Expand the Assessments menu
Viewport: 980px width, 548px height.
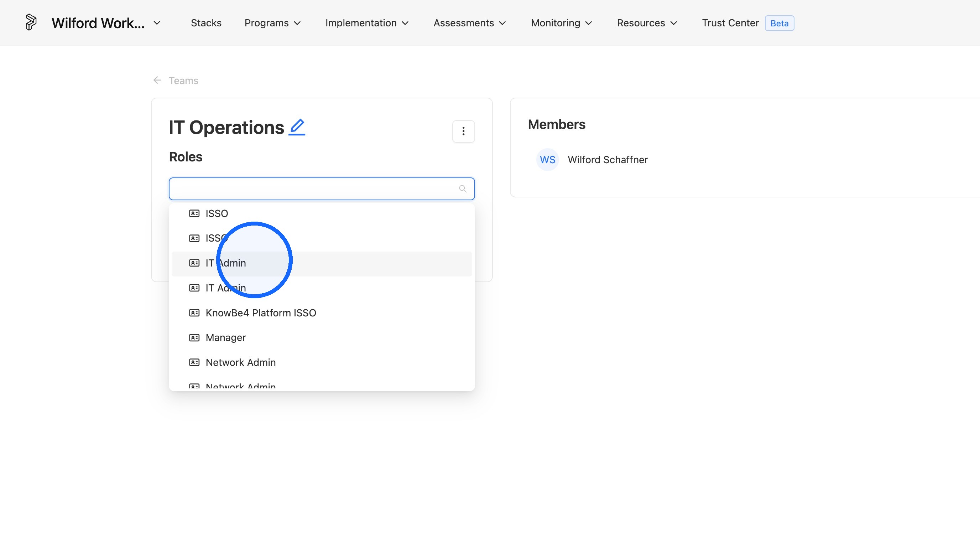470,23
